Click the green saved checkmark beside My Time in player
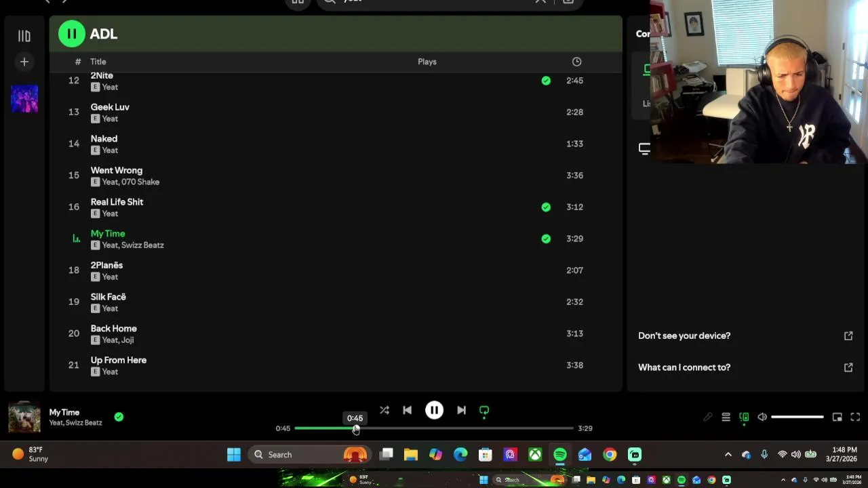The image size is (868, 488). coord(119,417)
